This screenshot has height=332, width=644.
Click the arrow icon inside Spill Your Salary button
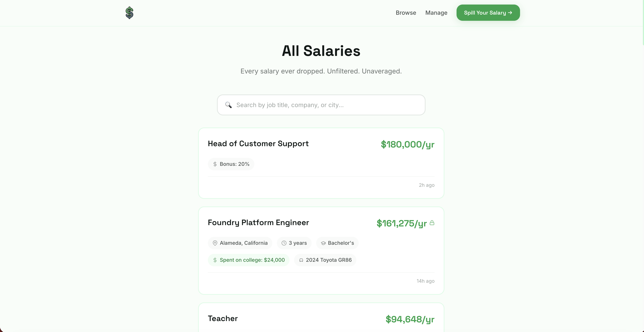pos(510,12)
